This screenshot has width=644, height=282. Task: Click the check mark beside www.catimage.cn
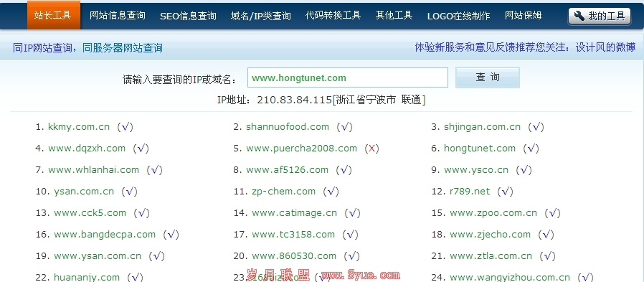(352, 212)
